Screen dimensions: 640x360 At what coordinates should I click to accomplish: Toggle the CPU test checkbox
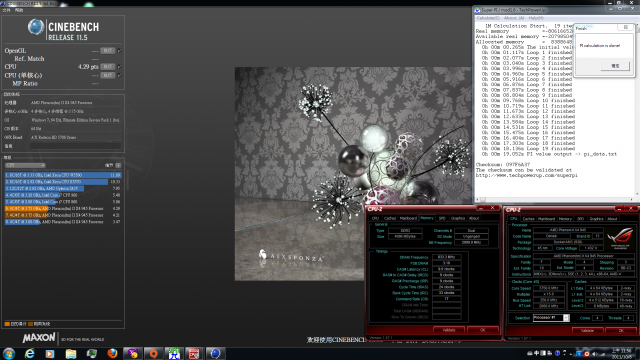119,67
